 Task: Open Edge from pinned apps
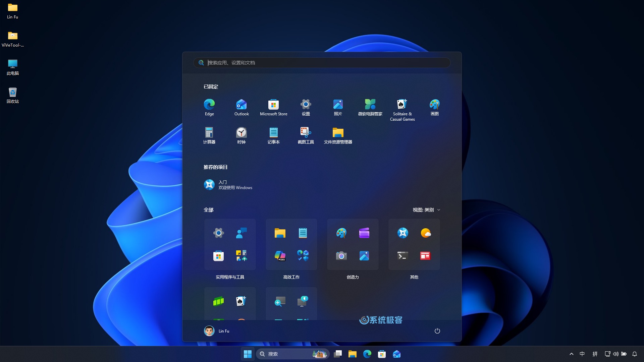pos(209,107)
